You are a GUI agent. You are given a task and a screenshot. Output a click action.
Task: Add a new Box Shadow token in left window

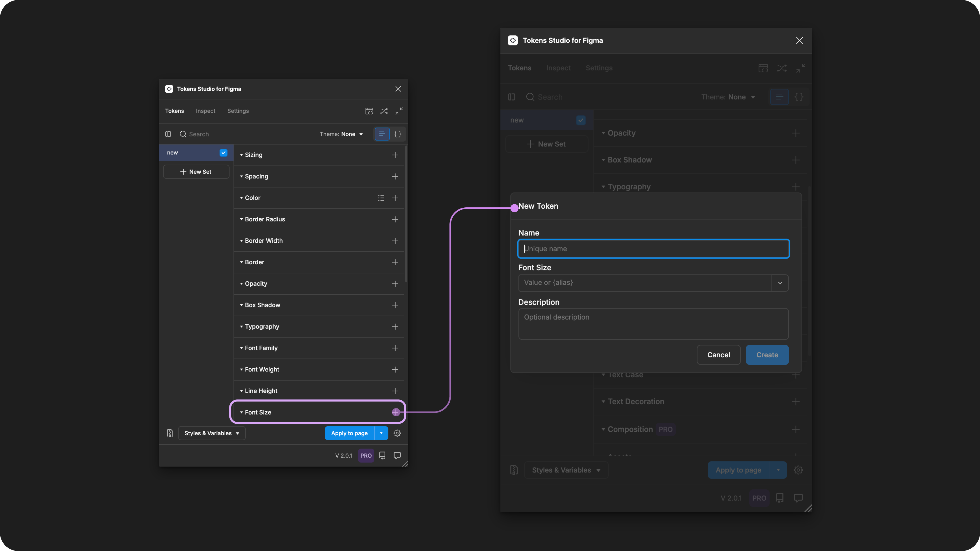pyautogui.click(x=395, y=305)
